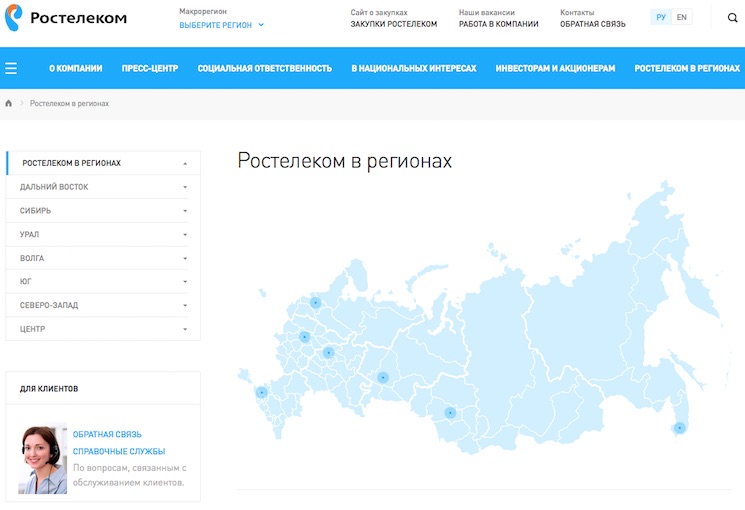Switch language to EN
Image resolution: width=745 pixels, height=510 pixels.
coord(681,18)
